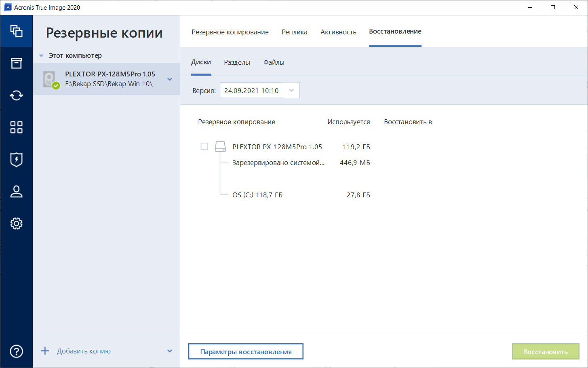The height and width of the screenshot is (368, 588).
Task: Click the Версия: label
Action: coord(204,91)
